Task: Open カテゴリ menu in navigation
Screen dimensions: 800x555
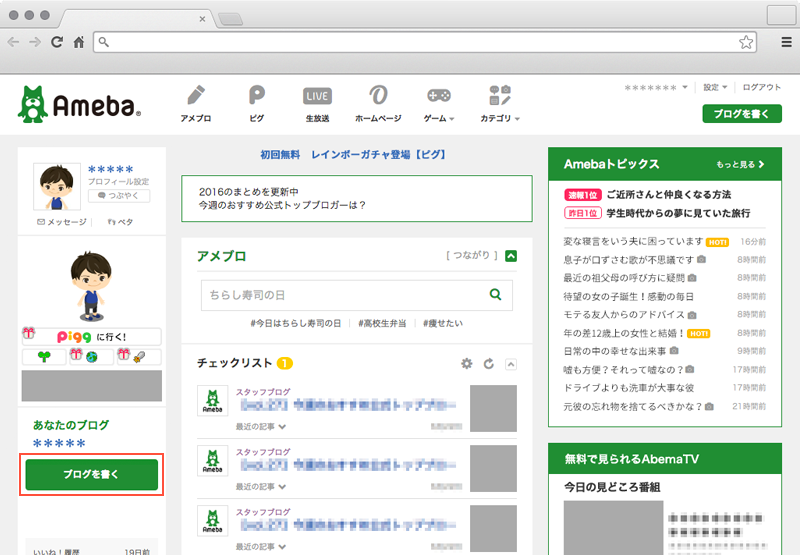Action: tap(500, 104)
